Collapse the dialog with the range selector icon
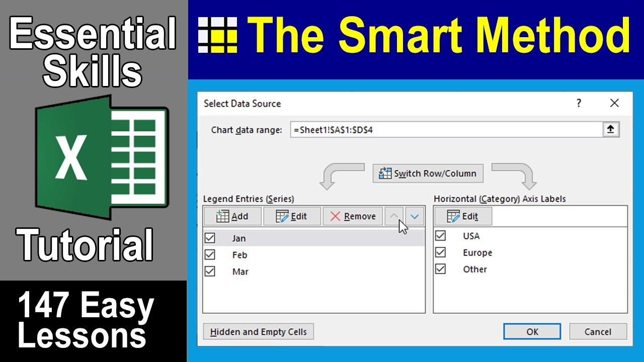The height and width of the screenshot is (362, 644). click(611, 130)
